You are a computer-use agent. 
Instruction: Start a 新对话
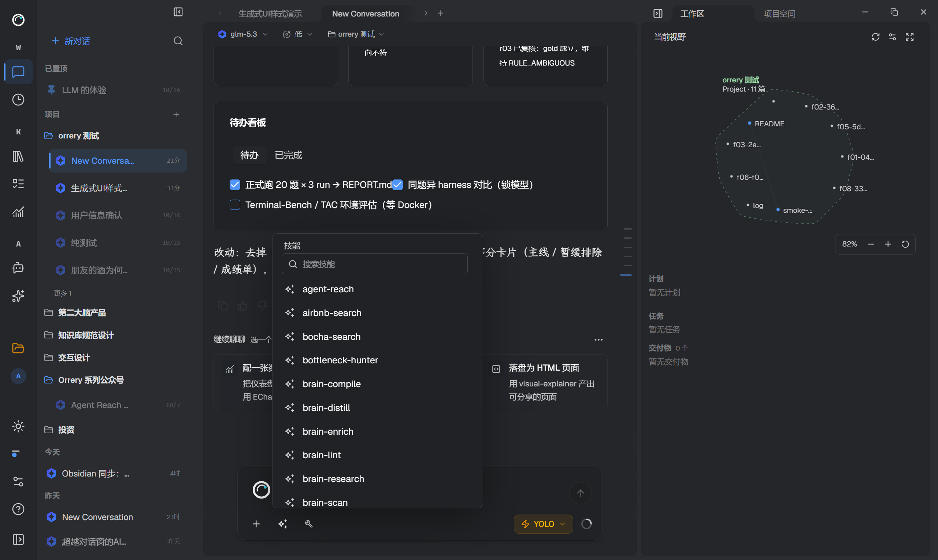coord(71,41)
